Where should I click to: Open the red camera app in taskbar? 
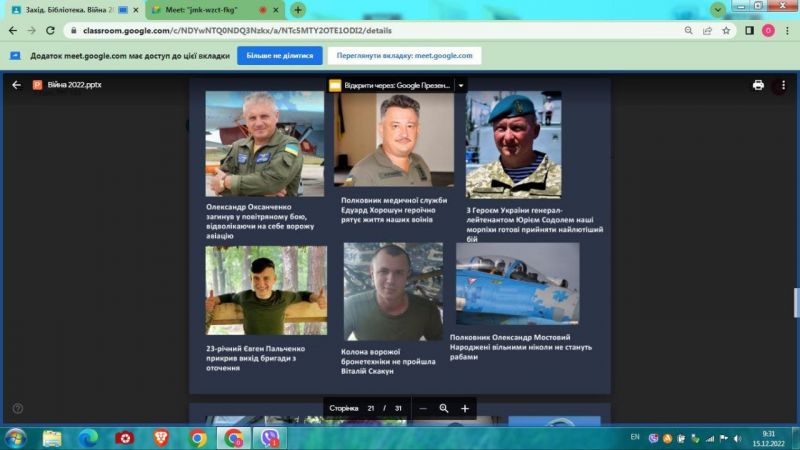(124, 438)
